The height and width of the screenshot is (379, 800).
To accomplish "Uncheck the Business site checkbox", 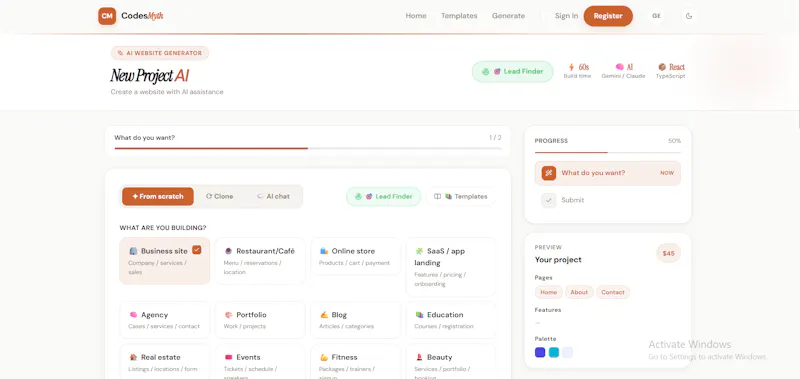I will (x=197, y=250).
